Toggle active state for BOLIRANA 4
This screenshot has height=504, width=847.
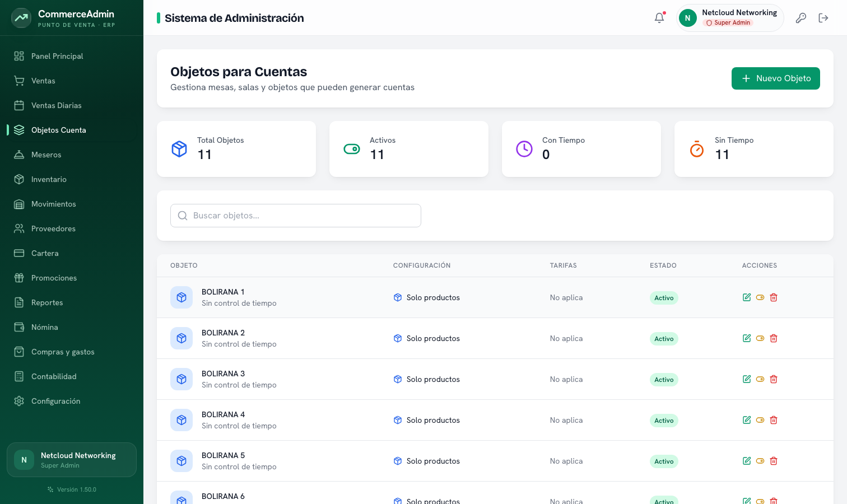coord(760,420)
